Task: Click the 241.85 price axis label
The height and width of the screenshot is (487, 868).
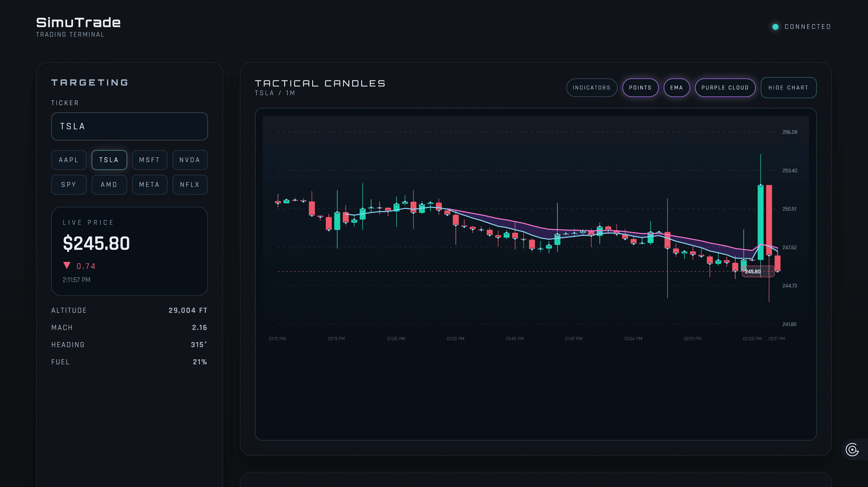Action: click(790, 324)
